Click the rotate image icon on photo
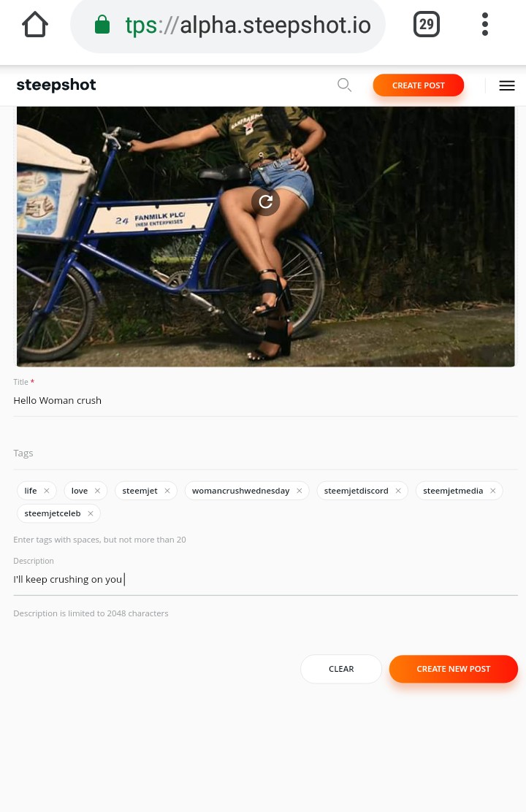 pos(265,202)
